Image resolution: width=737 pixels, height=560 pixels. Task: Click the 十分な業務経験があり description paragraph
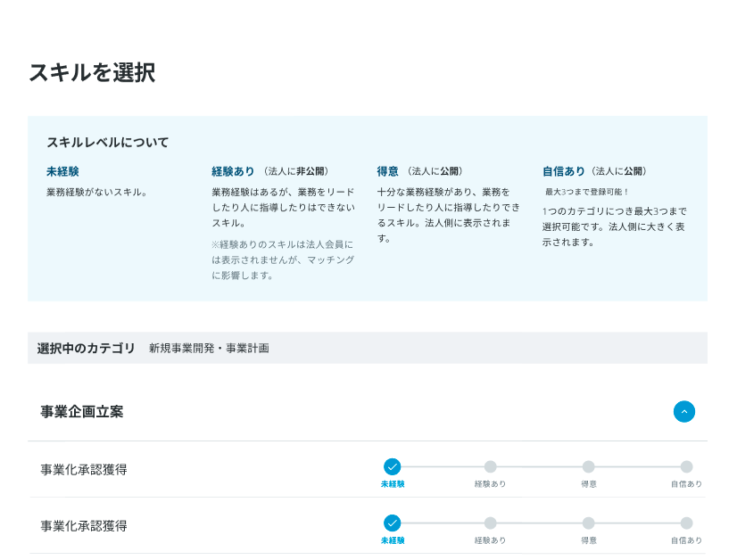449,215
